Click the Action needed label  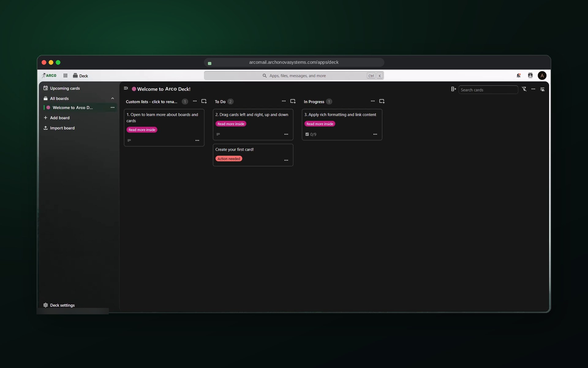point(229,159)
